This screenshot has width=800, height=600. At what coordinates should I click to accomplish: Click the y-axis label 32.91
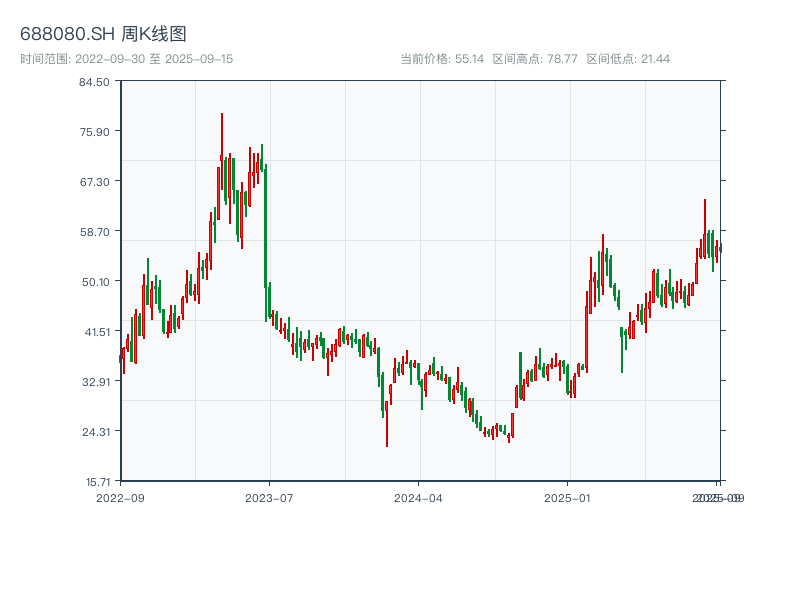coord(96,382)
